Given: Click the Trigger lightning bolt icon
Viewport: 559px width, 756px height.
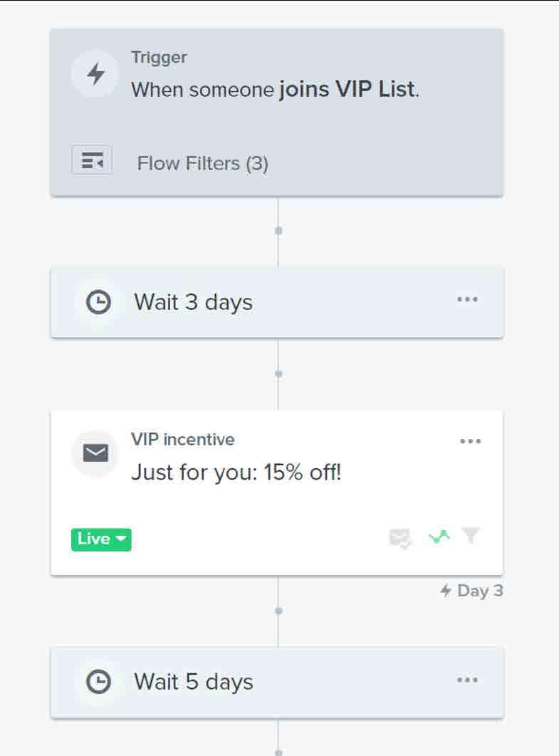Looking at the screenshot, I should [95, 74].
